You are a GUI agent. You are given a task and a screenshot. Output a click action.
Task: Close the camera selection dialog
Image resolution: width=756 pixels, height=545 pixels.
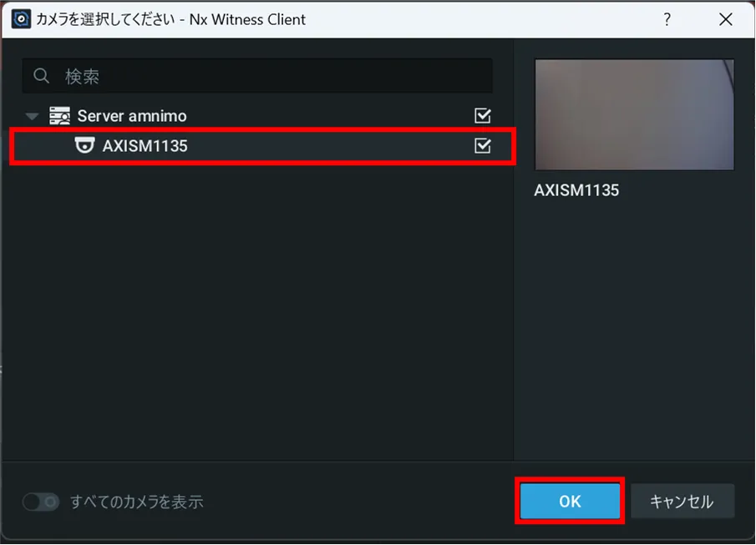[725, 19]
